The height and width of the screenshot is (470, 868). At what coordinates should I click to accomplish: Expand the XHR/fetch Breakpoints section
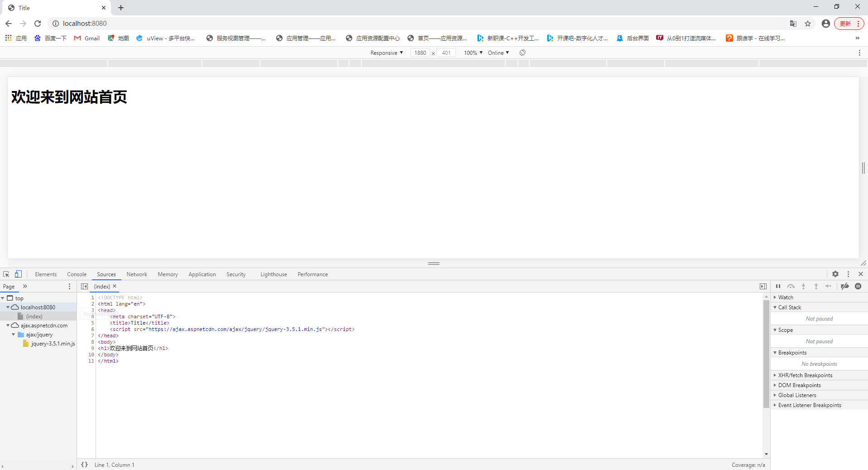(x=819, y=375)
